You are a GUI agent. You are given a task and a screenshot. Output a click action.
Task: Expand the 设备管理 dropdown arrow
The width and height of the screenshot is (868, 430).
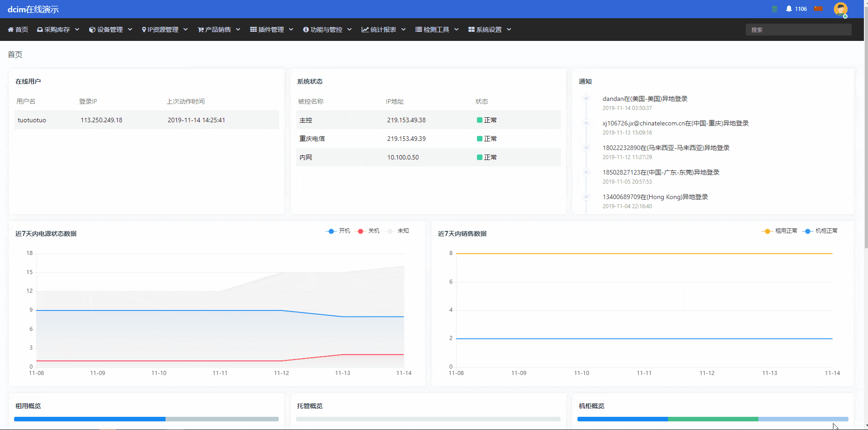pyautogui.click(x=130, y=30)
